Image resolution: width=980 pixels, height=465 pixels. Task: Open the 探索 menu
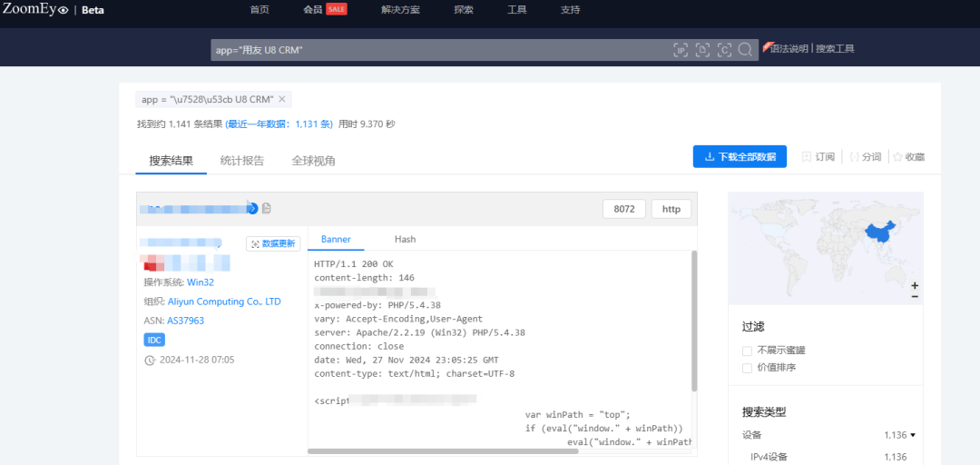[x=464, y=9]
